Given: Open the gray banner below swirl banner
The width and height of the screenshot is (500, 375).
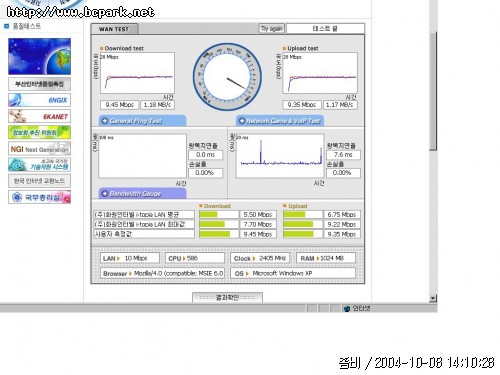Looking at the screenshot, I should (39, 181).
